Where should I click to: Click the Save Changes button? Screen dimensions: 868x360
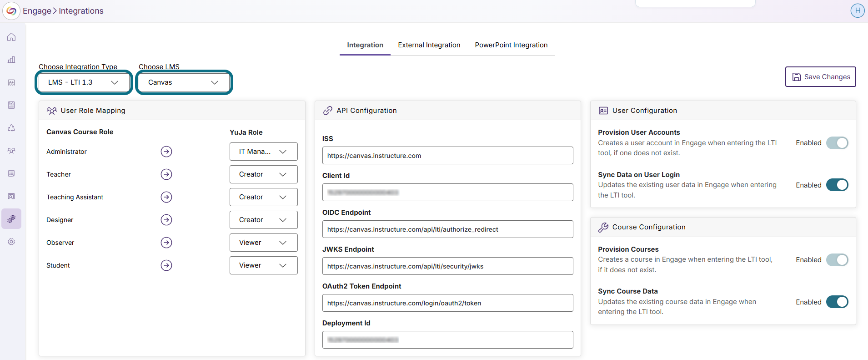[x=821, y=76]
